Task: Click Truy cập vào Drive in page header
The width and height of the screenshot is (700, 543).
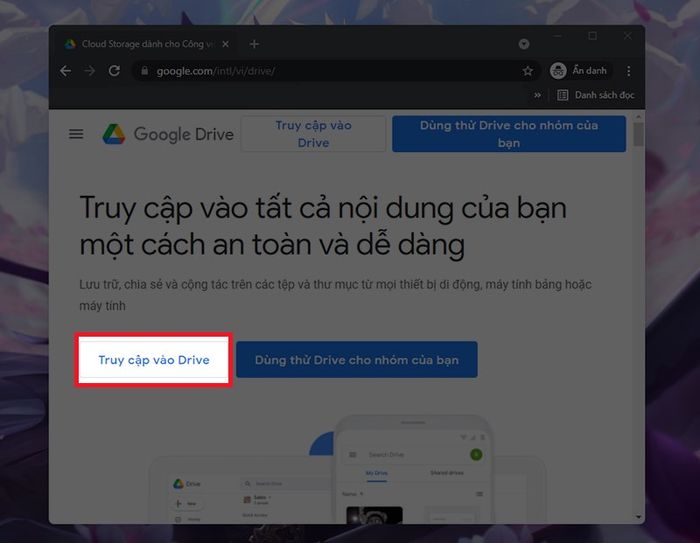Action: tap(313, 134)
